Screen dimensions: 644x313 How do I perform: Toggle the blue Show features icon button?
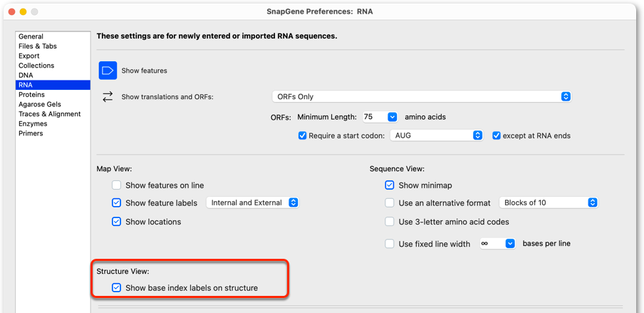tap(108, 71)
